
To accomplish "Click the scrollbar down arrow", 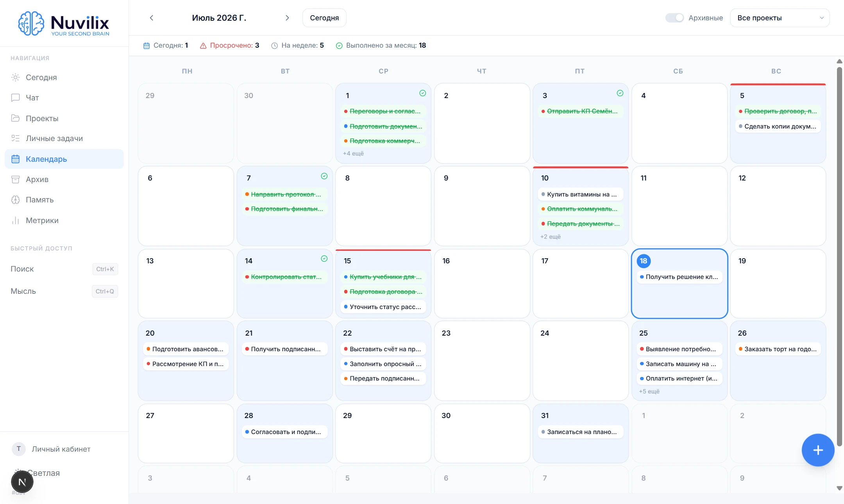I will coord(839,488).
